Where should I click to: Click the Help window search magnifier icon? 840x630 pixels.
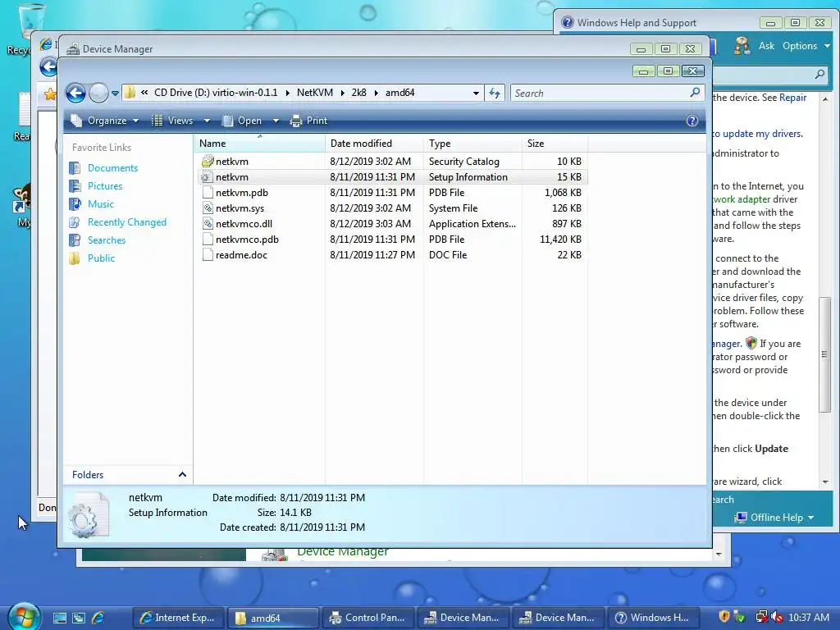(819, 74)
